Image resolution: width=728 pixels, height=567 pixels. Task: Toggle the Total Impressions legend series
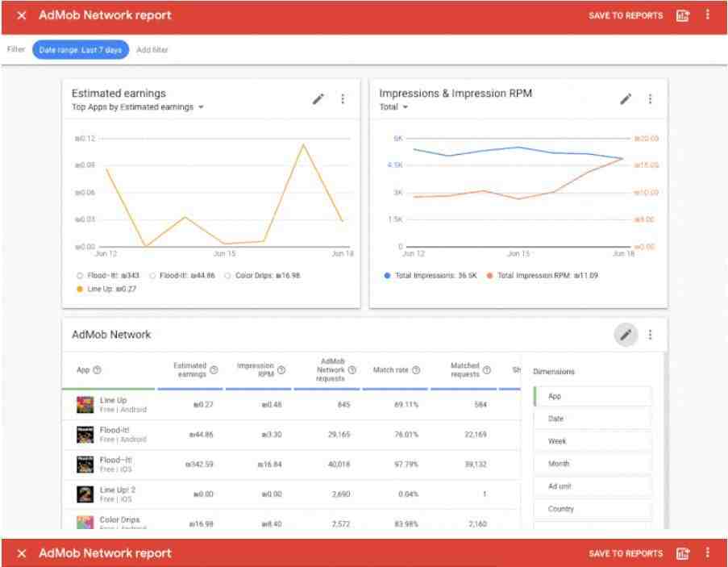tap(431, 275)
